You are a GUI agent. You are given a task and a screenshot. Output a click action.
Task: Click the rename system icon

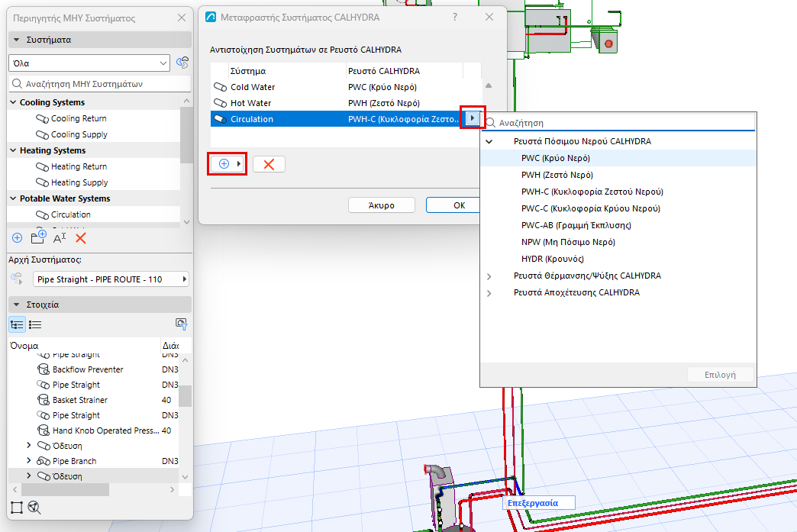click(60, 238)
